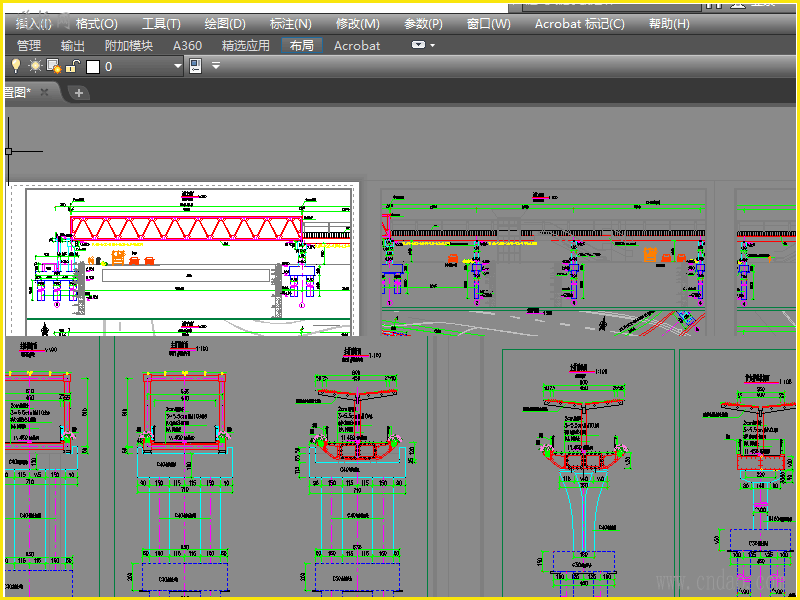Click the ribbon minimize toggle button
Image resolution: width=800 pixels, height=600 pixels.
[x=418, y=45]
